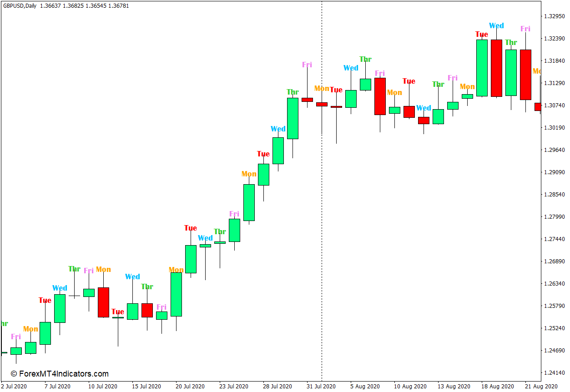Viewport: 570px width, 392px height.
Task: Click the 10 Aug 2020 date label
Action: coord(410,387)
